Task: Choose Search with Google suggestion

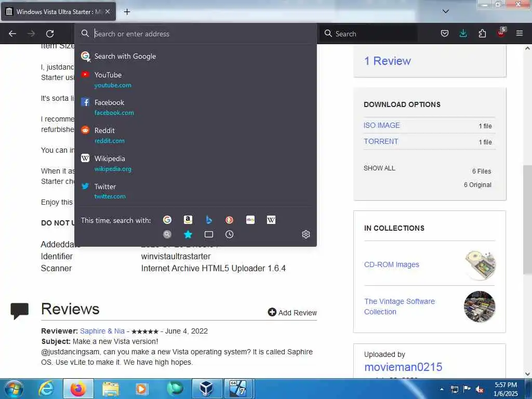Action: [x=195, y=56]
